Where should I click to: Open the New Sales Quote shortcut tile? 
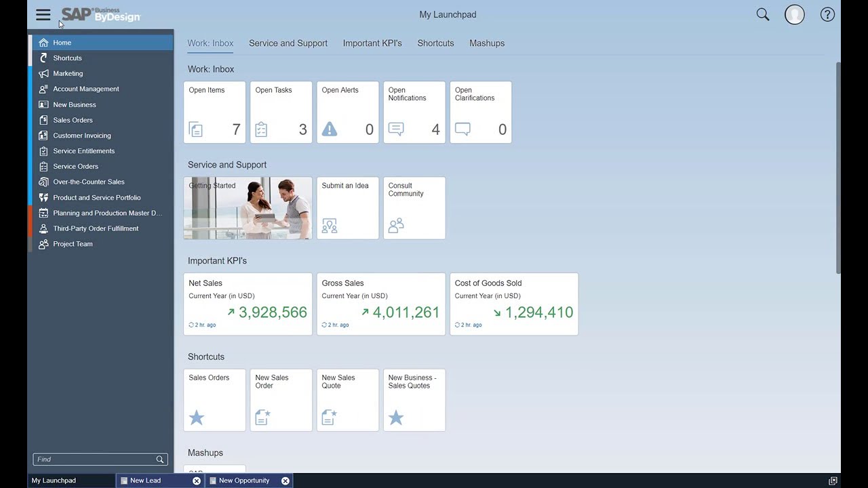348,400
